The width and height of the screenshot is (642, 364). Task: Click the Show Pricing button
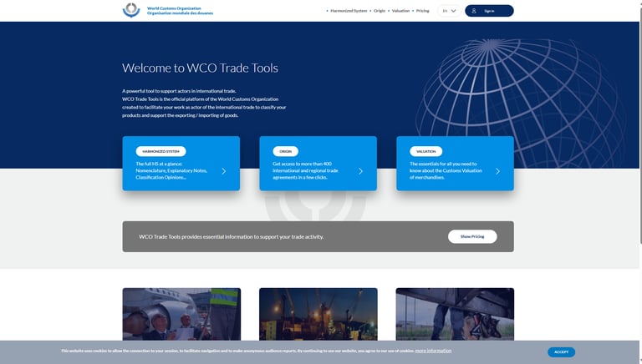pyautogui.click(x=472, y=236)
